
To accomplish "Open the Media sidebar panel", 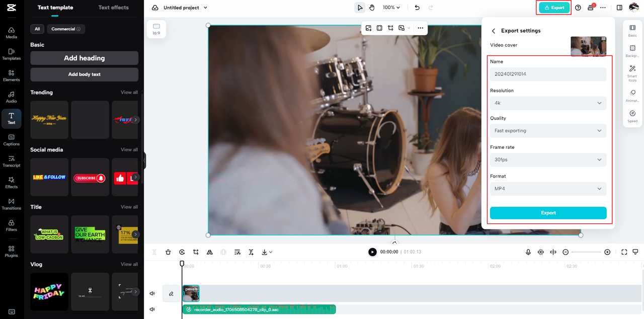I will tap(11, 33).
